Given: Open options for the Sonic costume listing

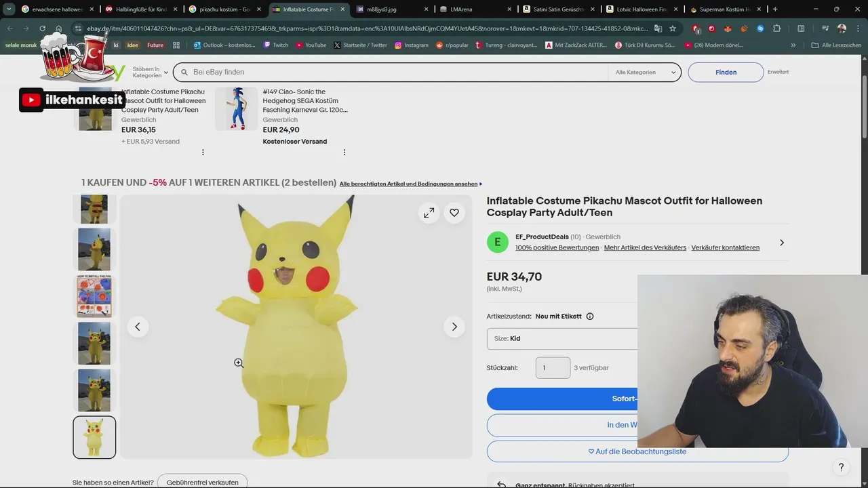Looking at the screenshot, I should (344, 152).
